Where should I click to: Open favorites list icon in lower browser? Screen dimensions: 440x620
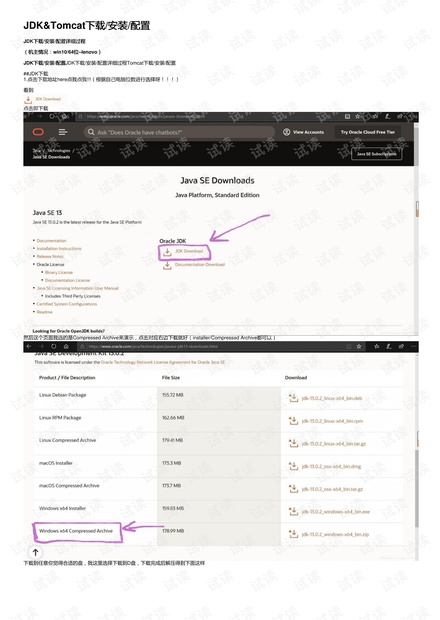pyautogui.click(x=377, y=346)
